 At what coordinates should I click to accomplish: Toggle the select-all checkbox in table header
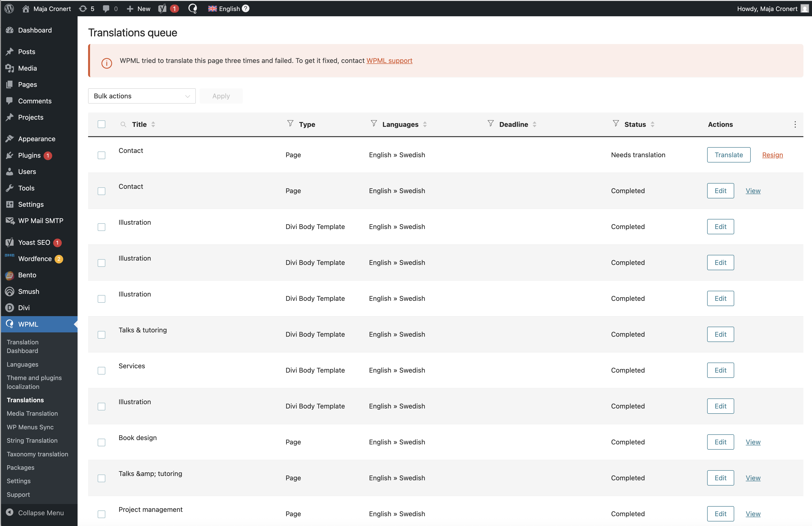click(x=101, y=124)
